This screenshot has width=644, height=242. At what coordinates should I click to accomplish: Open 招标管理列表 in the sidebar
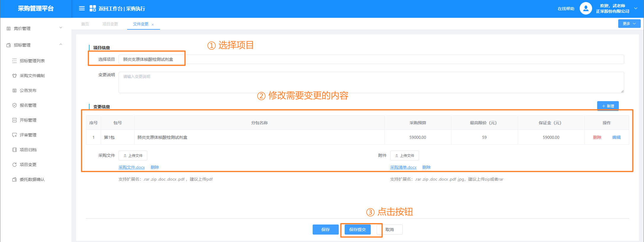pos(32,61)
